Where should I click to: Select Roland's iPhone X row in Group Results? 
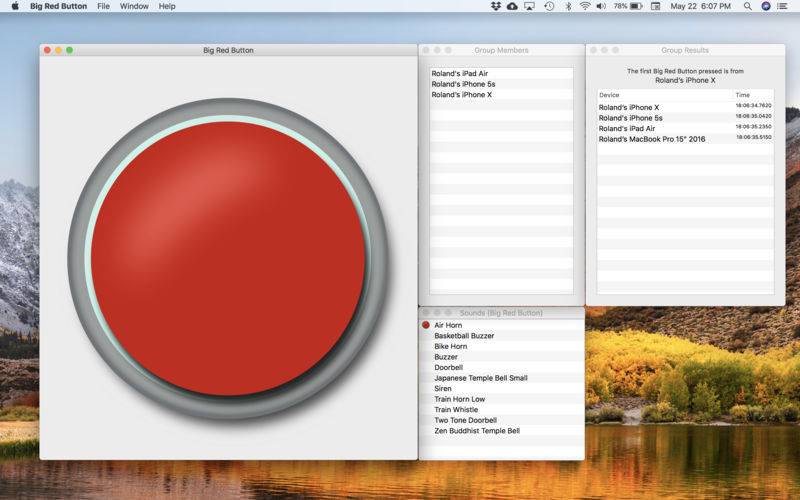[x=685, y=107]
